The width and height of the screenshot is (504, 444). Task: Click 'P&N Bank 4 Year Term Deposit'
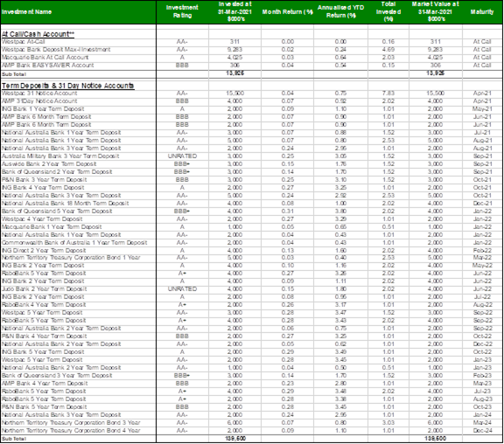click(44, 336)
